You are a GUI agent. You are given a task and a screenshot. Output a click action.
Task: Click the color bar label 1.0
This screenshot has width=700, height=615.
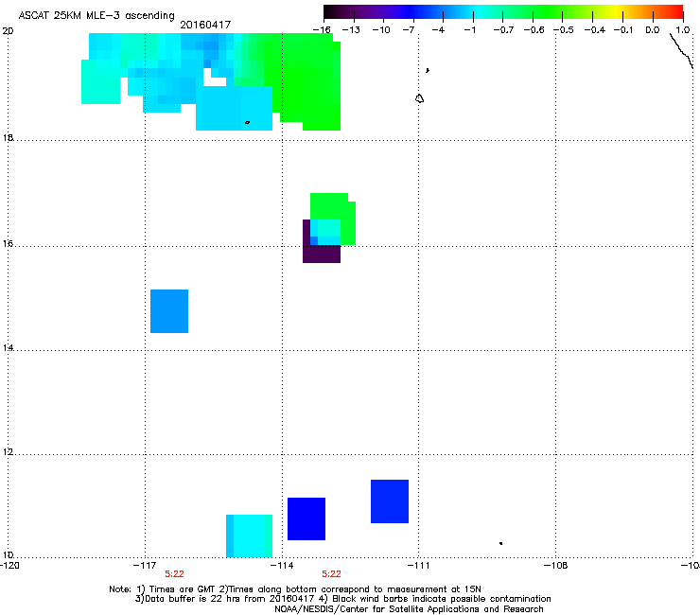pos(683,30)
